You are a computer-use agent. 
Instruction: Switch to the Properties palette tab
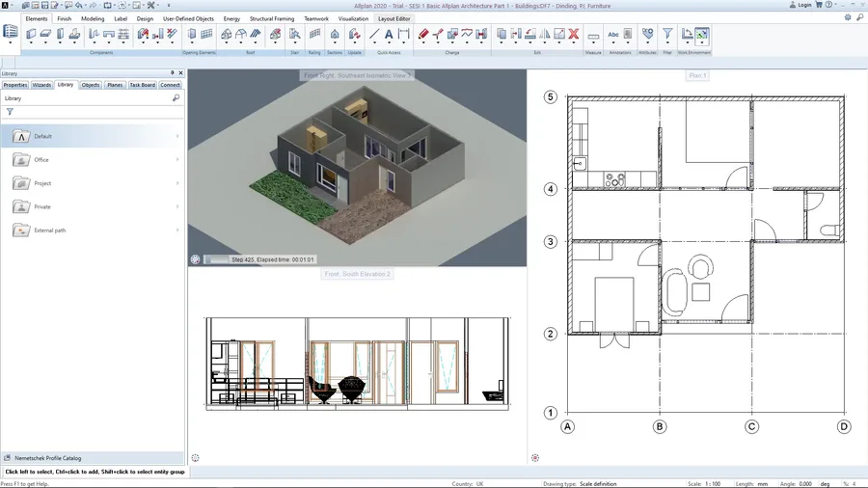tap(14, 85)
